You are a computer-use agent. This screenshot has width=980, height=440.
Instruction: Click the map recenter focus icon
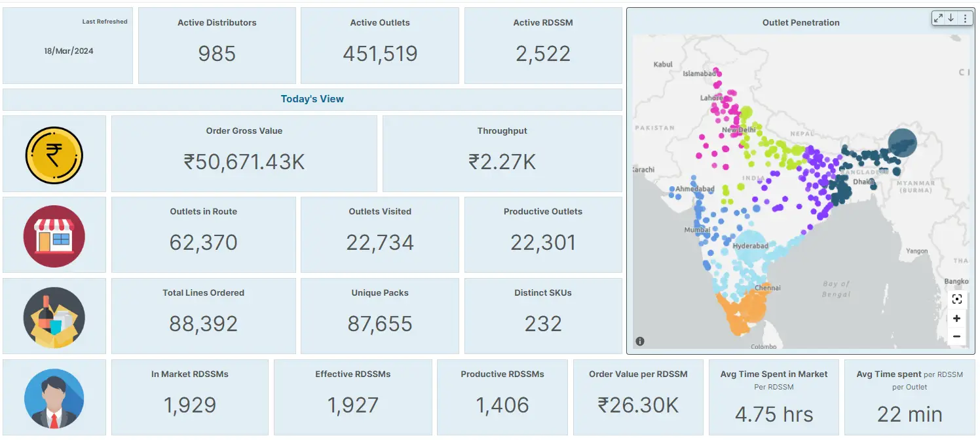click(x=957, y=300)
